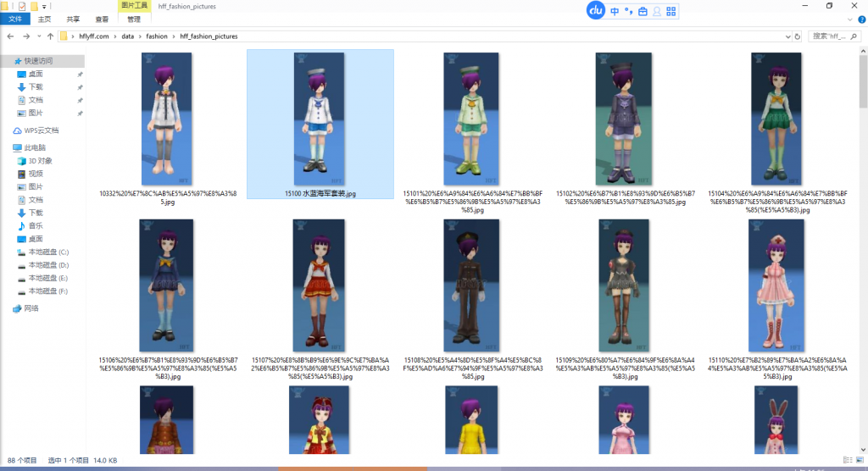868x471 pixels.
Task: Open the 管理 ribbon tab
Action: click(x=134, y=19)
